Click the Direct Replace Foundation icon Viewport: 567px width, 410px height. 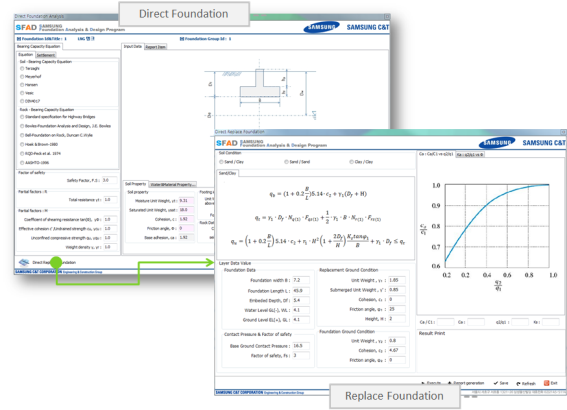pos(24,262)
